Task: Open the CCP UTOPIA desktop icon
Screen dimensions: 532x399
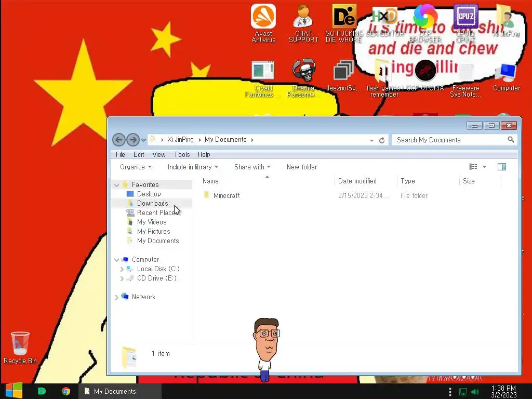Action: click(425, 76)
